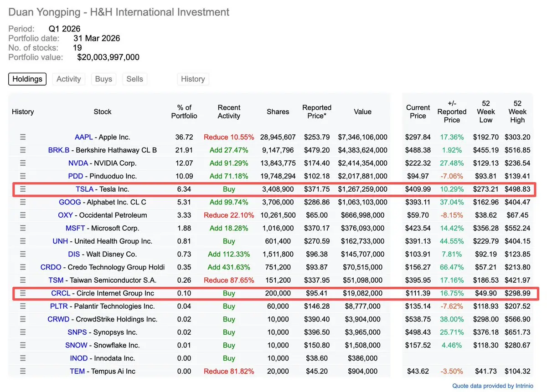This screenshot has height=392, width=547.
Task: Open the AAPL - Apple Inc. stock link
Action: tap(103, 137)
